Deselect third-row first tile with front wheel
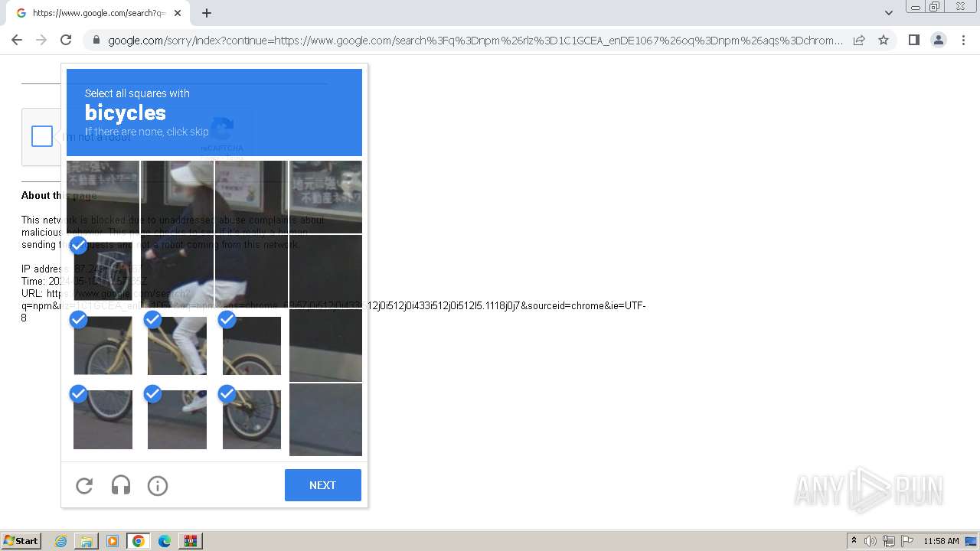 tap(103, 345)
